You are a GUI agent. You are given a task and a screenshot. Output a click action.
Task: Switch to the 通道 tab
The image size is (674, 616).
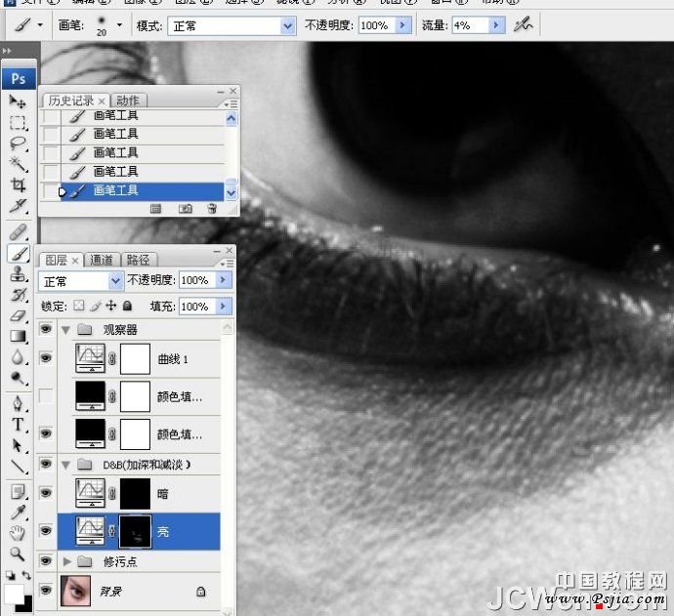(102, 260)
